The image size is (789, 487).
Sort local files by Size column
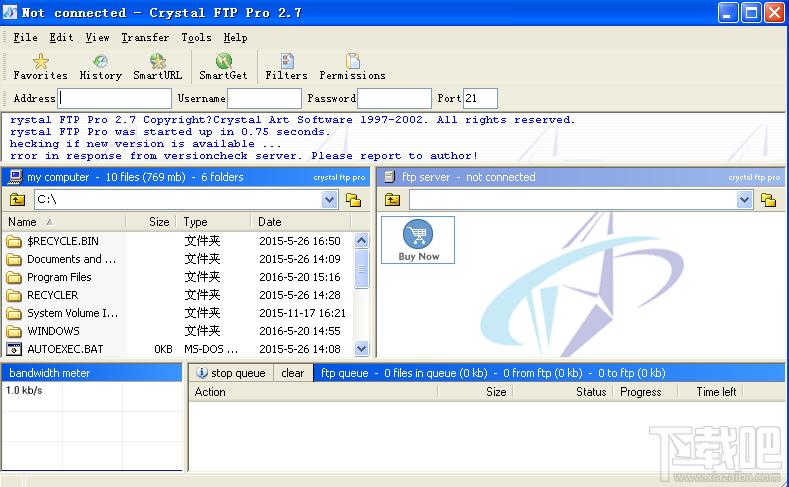[151, 222]
